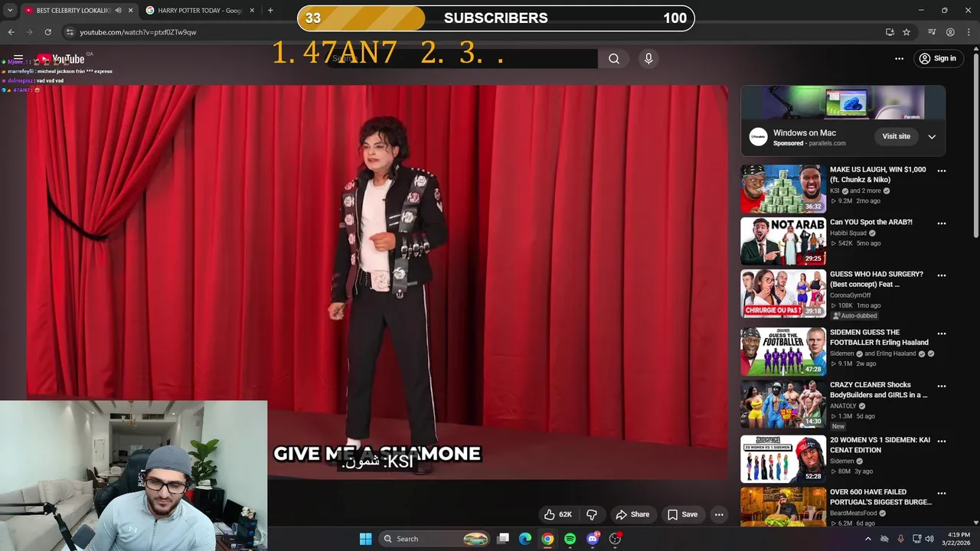The height and width of the screenshot is (551, 980).
Task: Close the HARRY POTTER TODAY tab
Action: coord(252,11)
